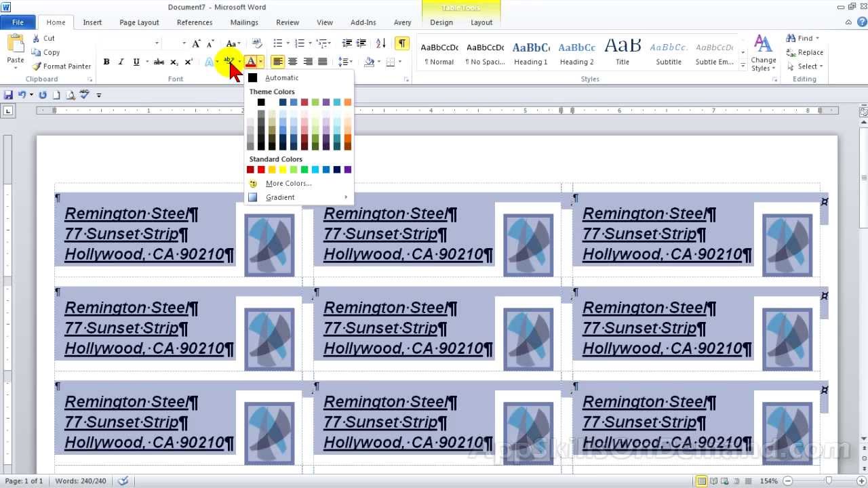Viewport: 868px width, 488px height.
Task: Switch to Web Layout view
Action: pyautogui.click(x=726, y=481)
